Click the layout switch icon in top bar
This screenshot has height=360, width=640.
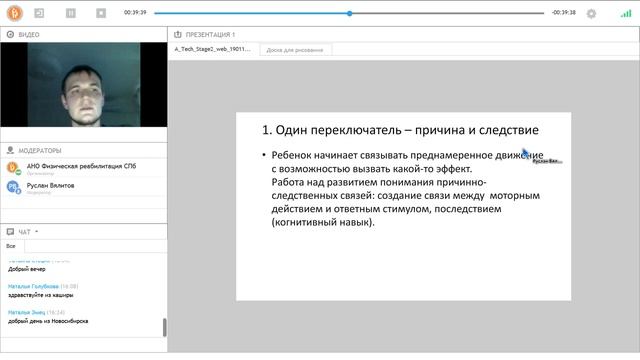(39, 13)
